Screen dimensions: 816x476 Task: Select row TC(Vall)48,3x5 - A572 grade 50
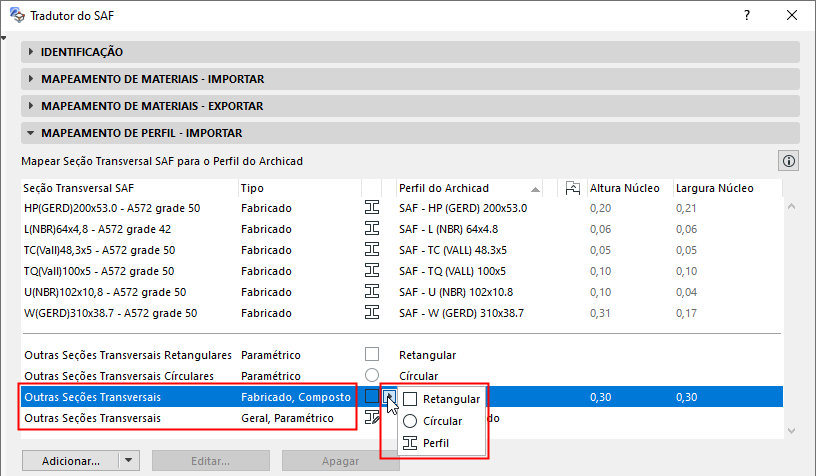click(x=402, y=250)
